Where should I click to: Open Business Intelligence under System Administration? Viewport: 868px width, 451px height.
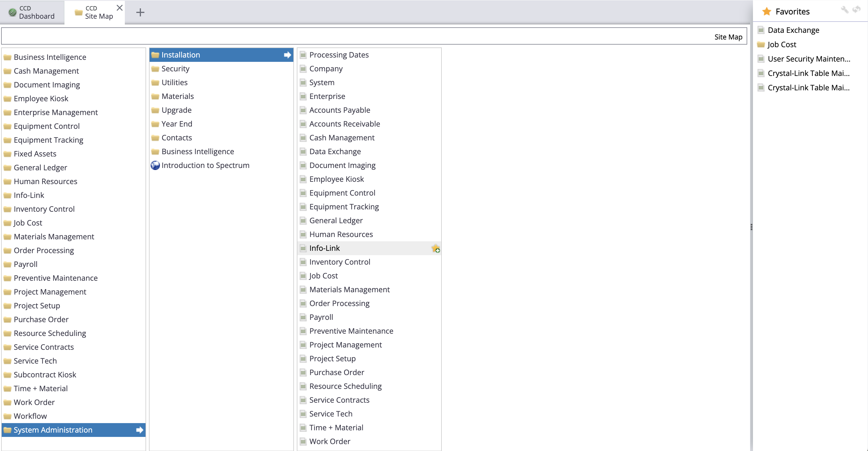pos(198,152)
